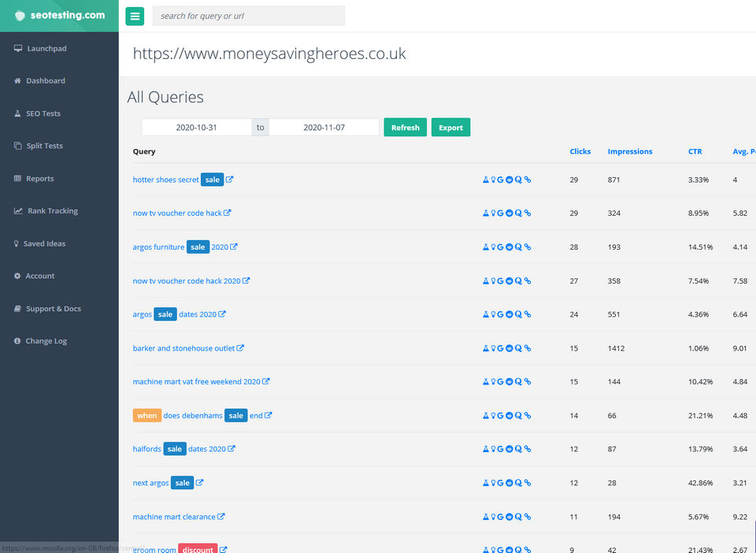Click Reddit icon in argos furniture sale 2020 row
This screenshot has width=756, height=553.
click(x=510, y=247)
